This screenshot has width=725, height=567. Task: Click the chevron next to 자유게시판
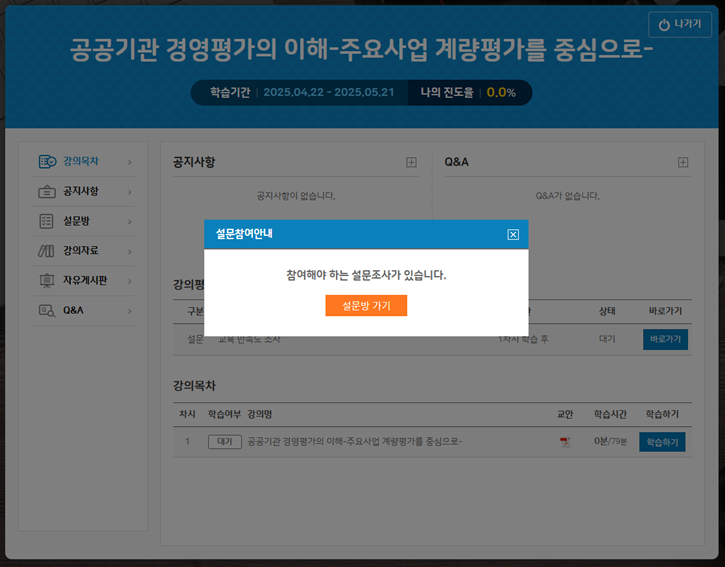[x=129, y=281]
